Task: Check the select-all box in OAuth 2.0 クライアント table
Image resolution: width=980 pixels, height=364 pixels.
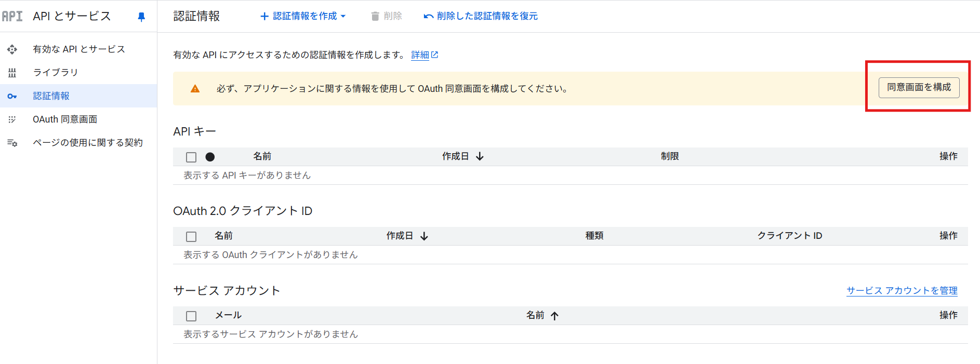Action: click(x=191, y=236)
